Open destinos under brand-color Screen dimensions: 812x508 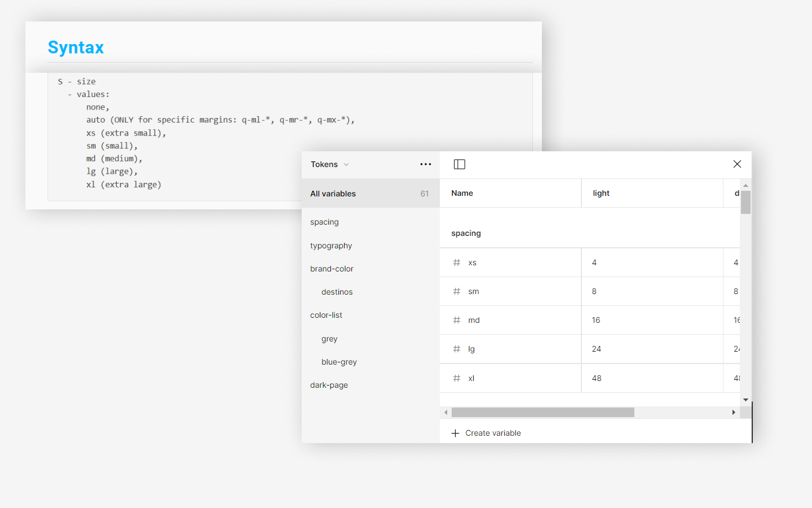point(337,292)
